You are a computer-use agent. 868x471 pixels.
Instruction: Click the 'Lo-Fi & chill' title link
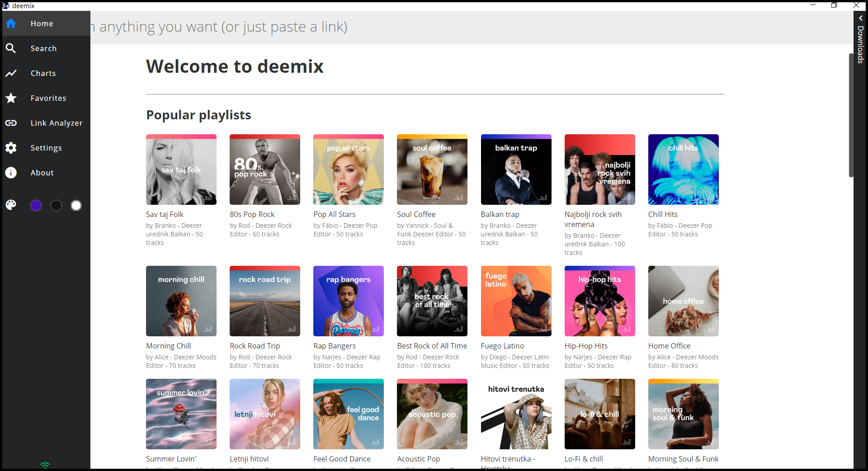[584, 459]
